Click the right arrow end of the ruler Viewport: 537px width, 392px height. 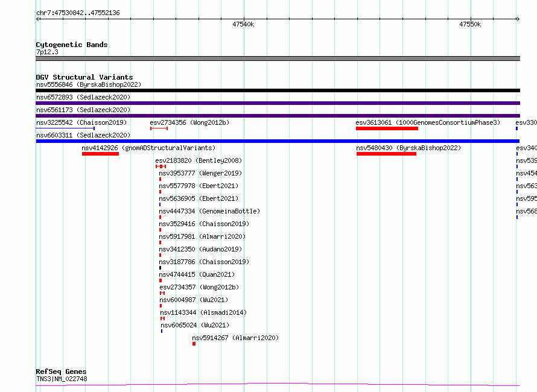[x=518, y=19]
